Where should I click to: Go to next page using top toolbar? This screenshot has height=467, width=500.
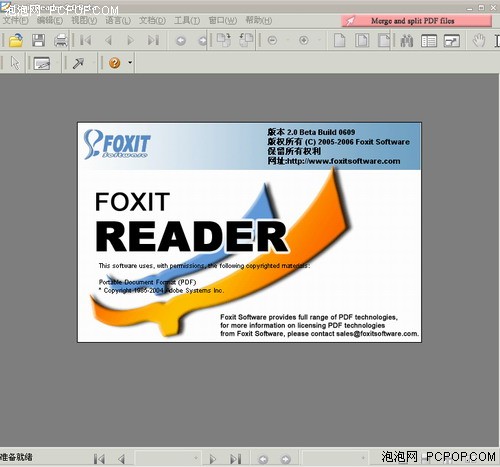click(130, 40)
